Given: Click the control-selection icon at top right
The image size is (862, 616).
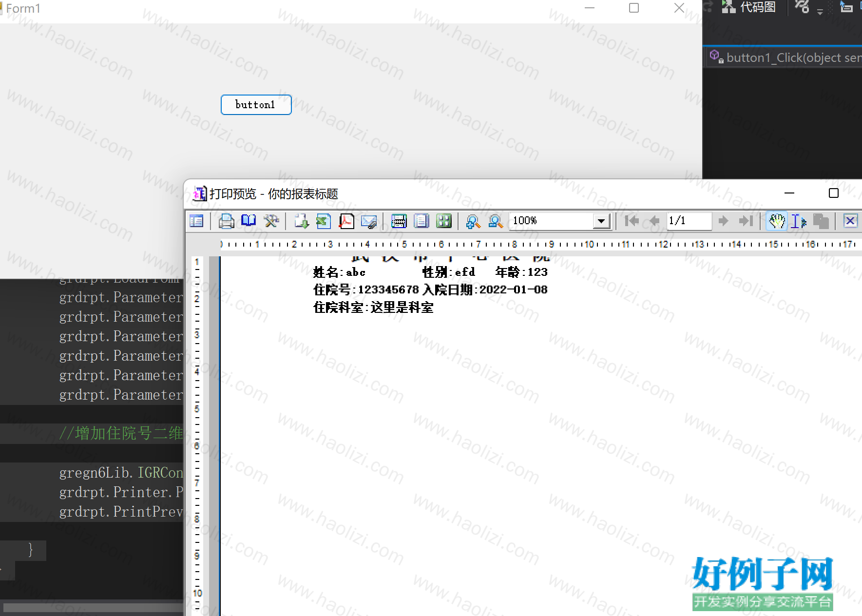Looking at the screenshot, I should pos(847,7).
